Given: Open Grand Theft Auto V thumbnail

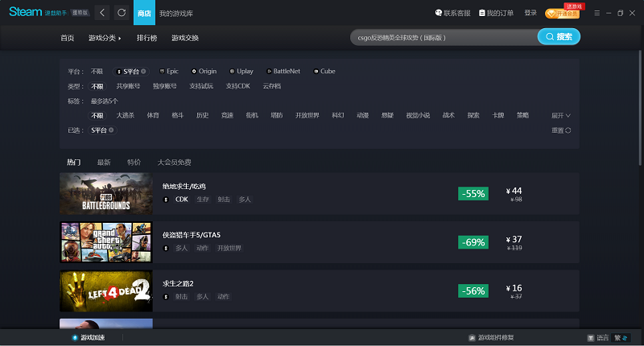Looking at the screenshot, I should coord(106,242).
